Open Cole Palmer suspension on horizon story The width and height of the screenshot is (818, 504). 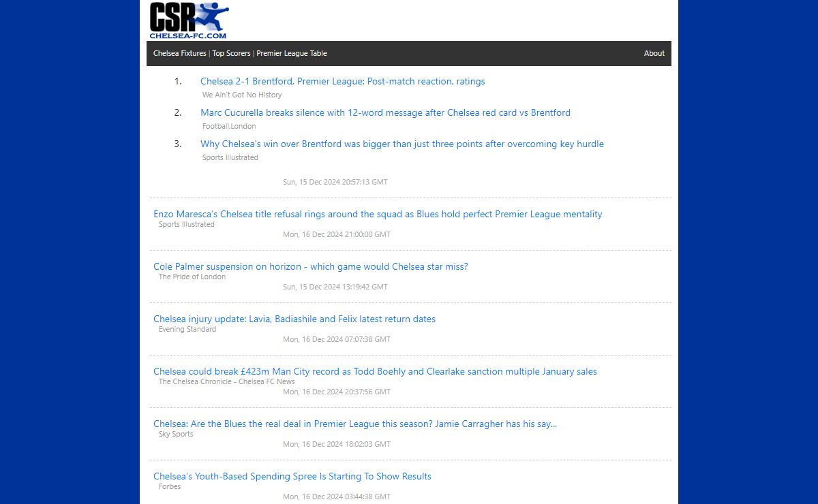click(x=311, y=267)
